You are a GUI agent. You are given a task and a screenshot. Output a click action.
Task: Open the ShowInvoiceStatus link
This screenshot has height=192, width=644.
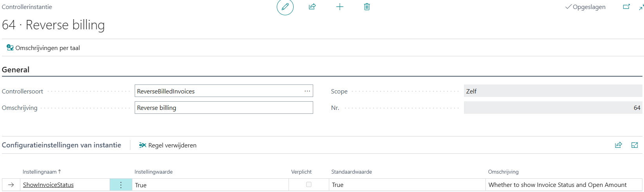pos(48,185)
